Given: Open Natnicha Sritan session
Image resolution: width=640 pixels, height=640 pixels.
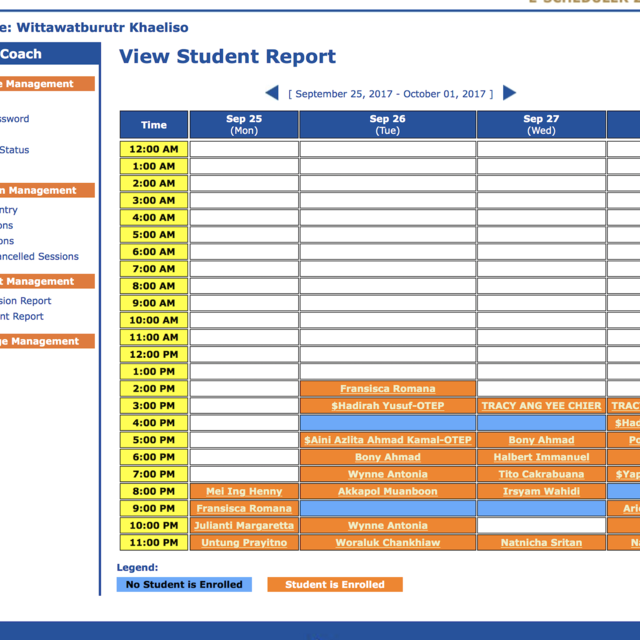Looking at the screenshot, I should pyautogui.click(x=541, y=543).
